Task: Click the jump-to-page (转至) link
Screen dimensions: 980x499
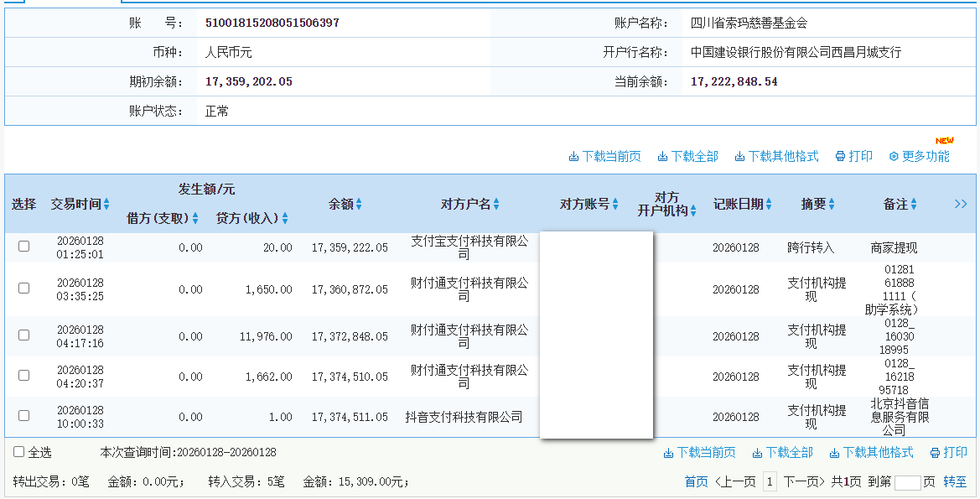Action: (x=956, y=481)
